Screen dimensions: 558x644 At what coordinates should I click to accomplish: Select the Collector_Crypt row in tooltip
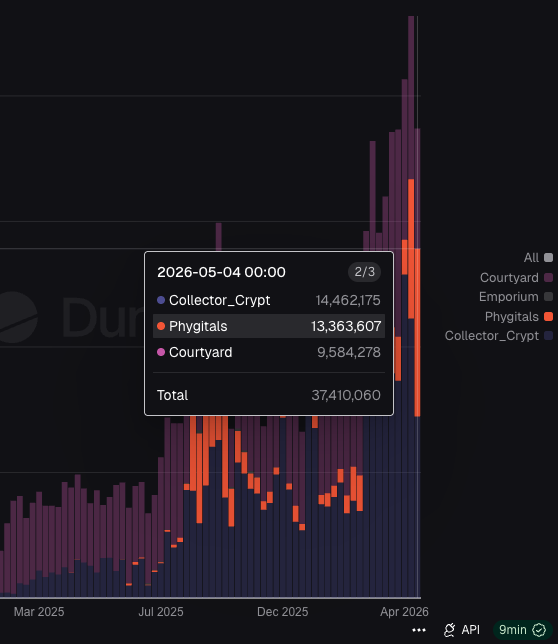[269, 300]
